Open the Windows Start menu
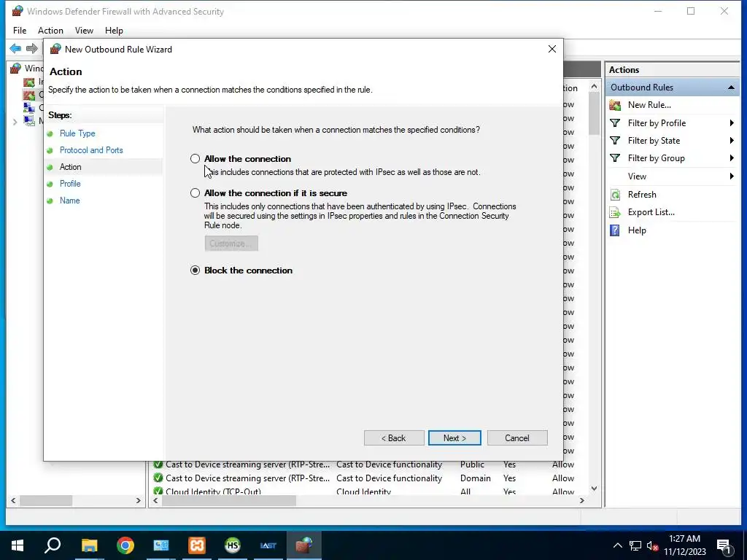Image resolution: width=747 pixels, height=560 pixels. click(18, 545)
